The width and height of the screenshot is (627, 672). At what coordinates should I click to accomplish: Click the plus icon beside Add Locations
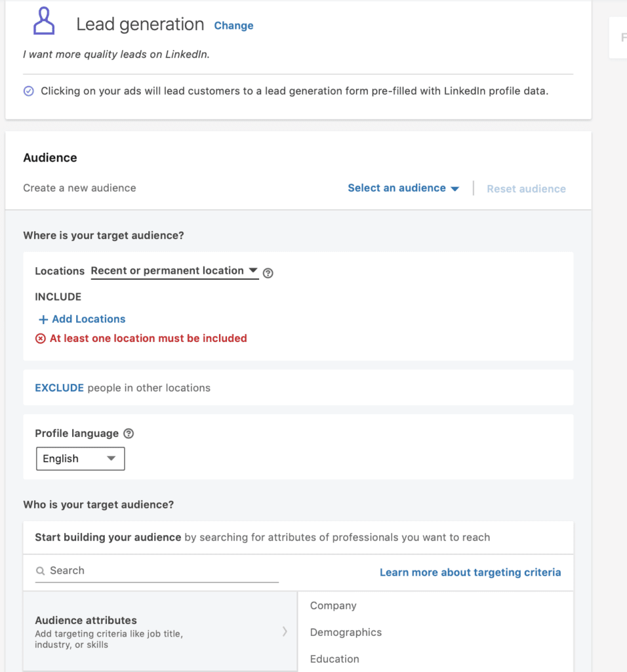[42, 319]
